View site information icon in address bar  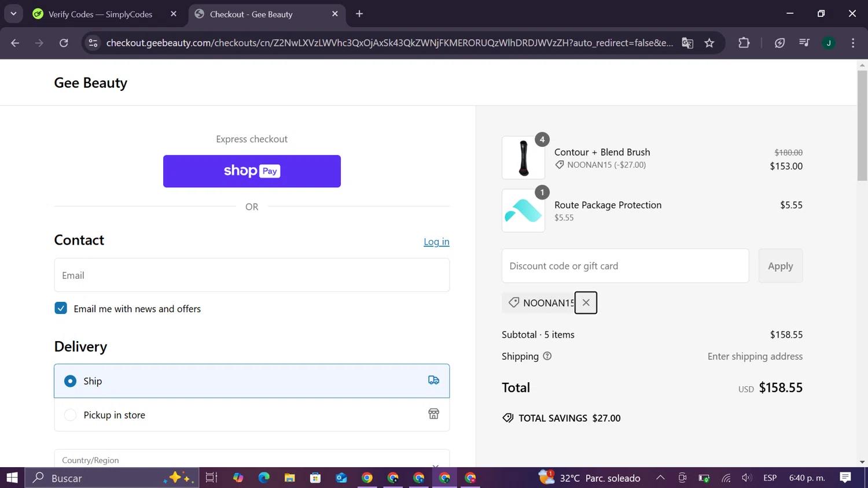pos(93,43)
